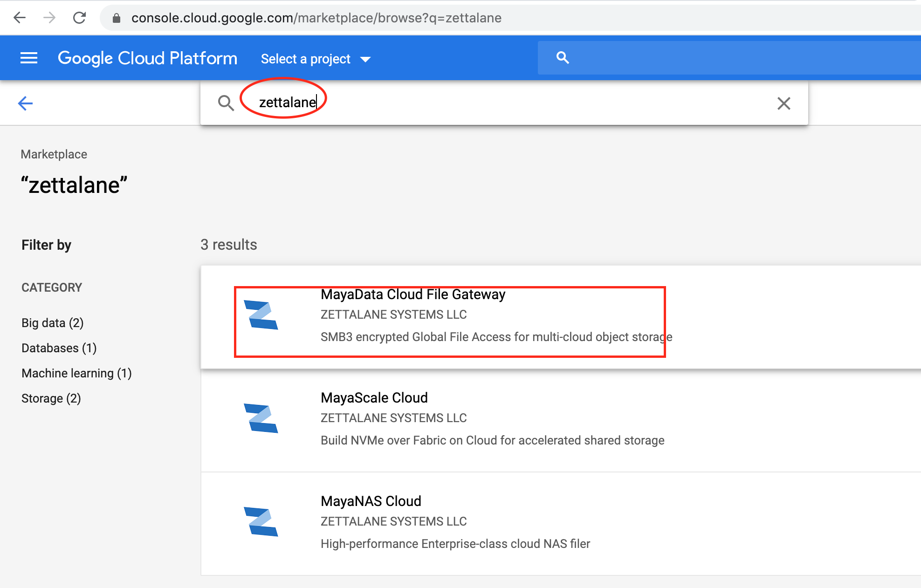
Task: Filter by Databases category
Action: click(59, 348)
